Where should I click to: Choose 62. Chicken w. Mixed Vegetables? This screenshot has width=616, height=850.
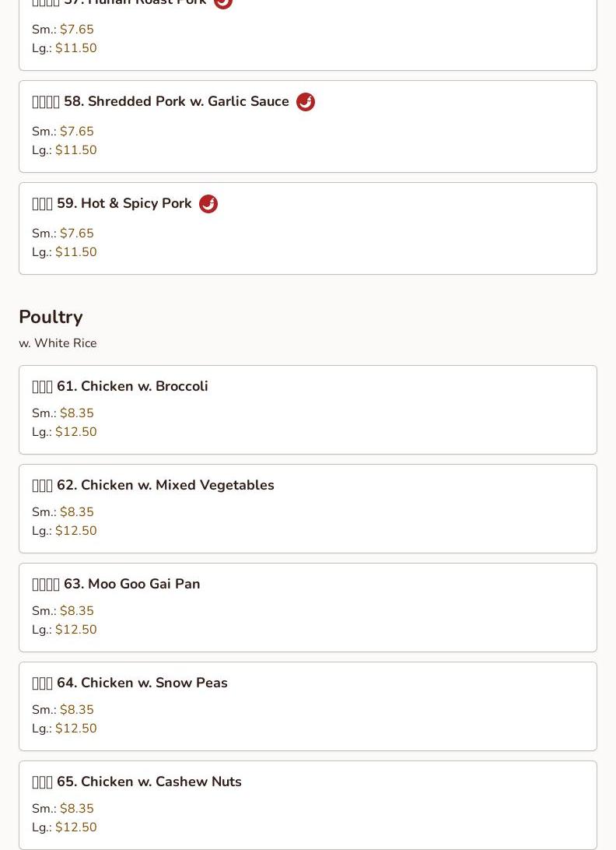(308, 508)
